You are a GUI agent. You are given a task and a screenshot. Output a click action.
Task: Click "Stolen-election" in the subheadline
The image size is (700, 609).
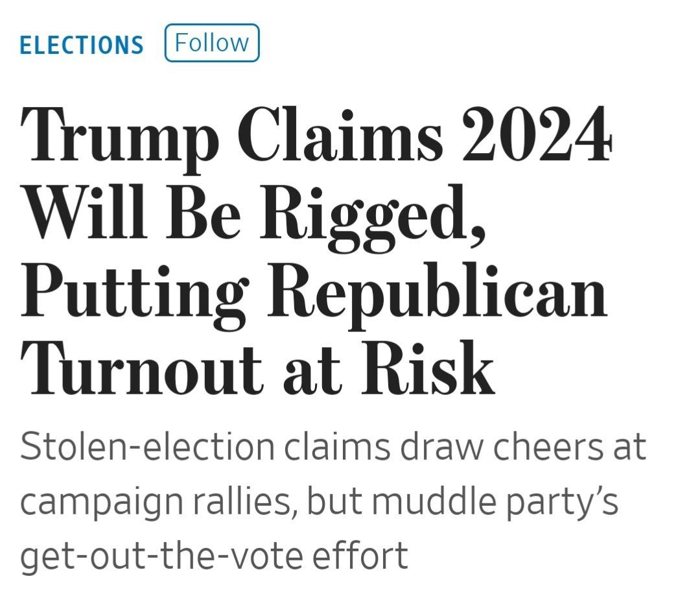[147, 448]
